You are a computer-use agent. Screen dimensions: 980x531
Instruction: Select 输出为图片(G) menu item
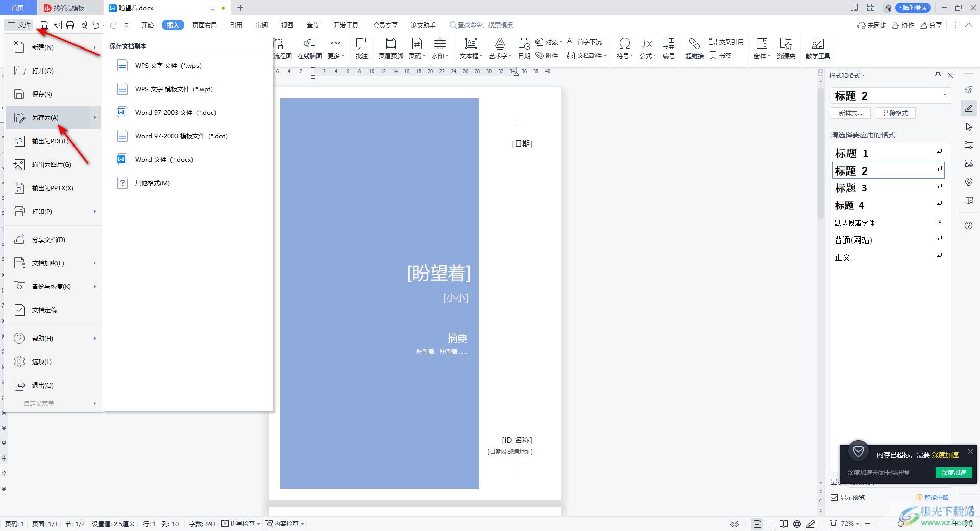coord(53,165)
